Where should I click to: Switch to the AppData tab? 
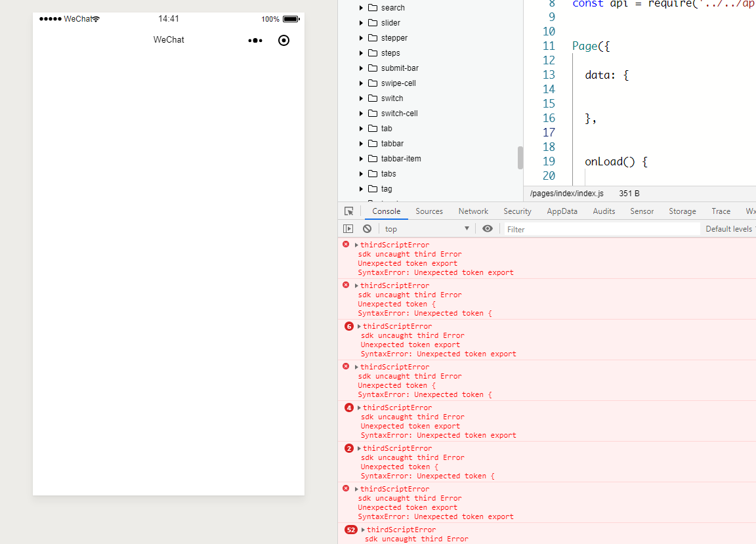562,211
